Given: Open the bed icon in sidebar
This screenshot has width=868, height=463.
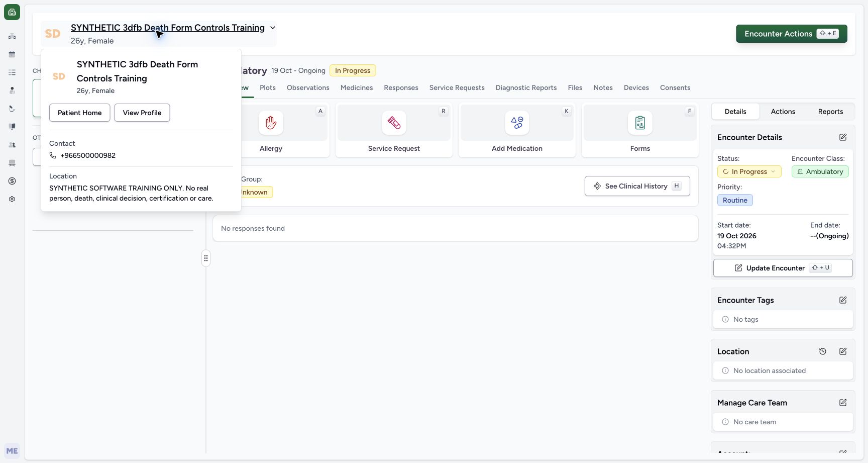Looking at the screenshot, I should [x=12, y=163].
